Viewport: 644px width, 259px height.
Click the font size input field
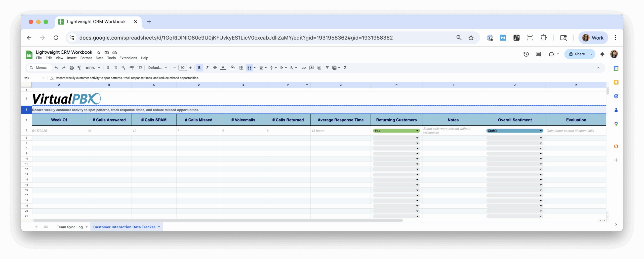click(x=182, y=68)
